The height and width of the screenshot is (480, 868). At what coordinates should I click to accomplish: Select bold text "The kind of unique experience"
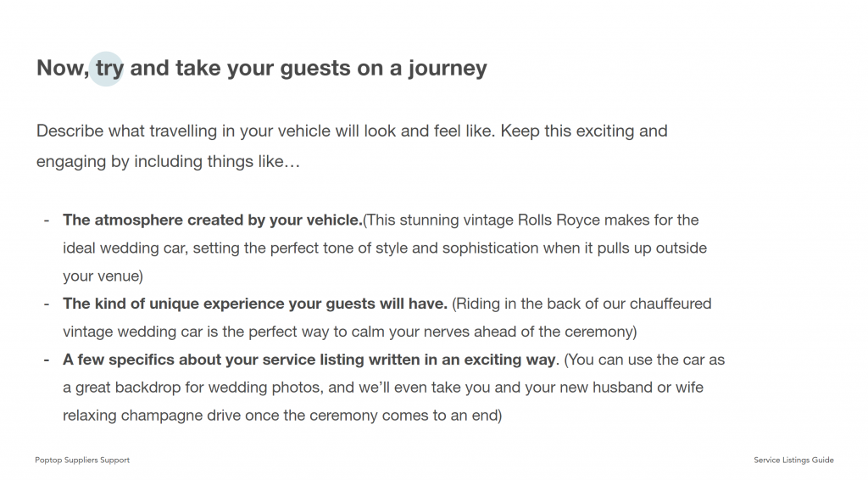click(x=170, y=304)
